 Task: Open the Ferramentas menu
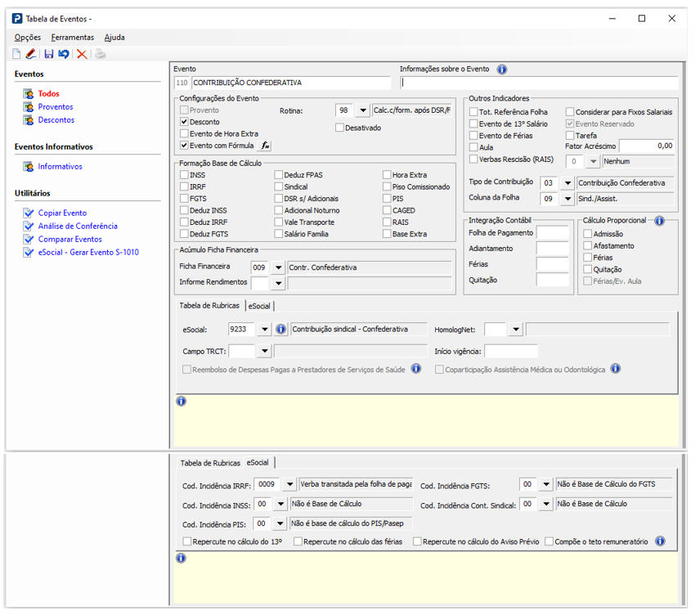(72, 38)
